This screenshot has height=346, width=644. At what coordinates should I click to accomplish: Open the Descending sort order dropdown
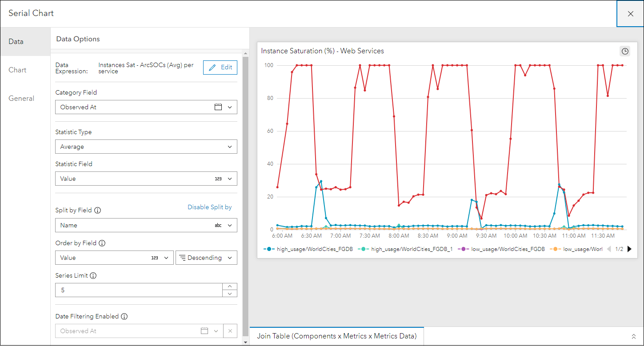coord(206,258)
